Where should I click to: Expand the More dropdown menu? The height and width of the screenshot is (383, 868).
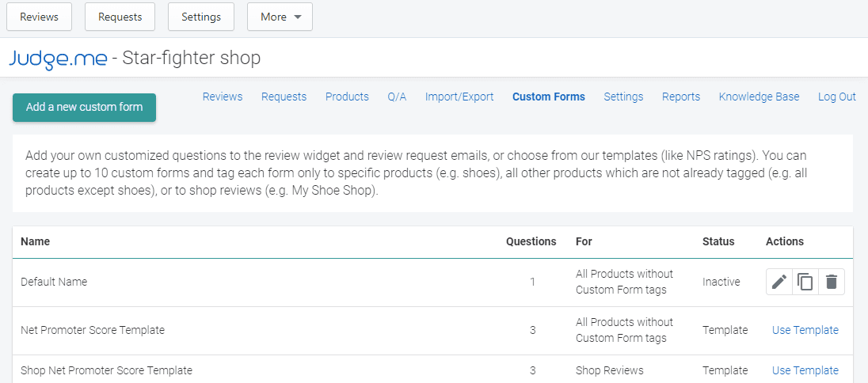280,17
